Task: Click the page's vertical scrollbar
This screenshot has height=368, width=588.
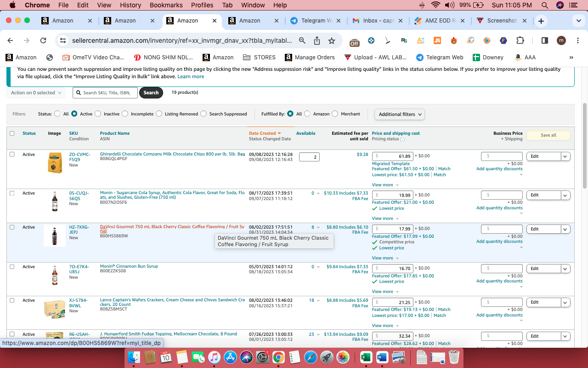Action: pyautogui.click(x=585, y=146)
